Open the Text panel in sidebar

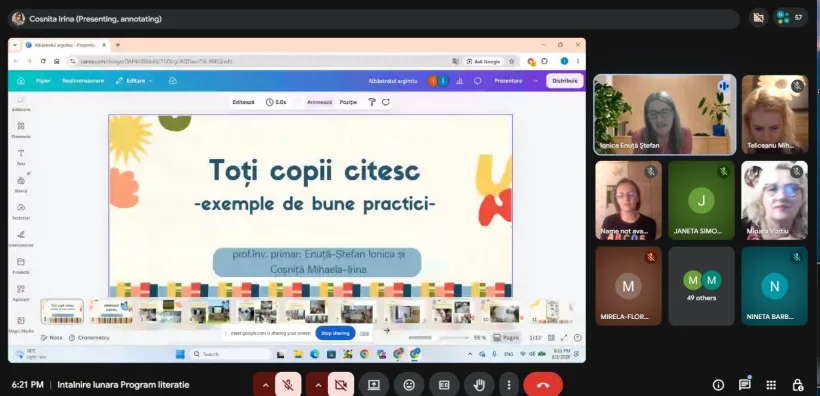21,157
